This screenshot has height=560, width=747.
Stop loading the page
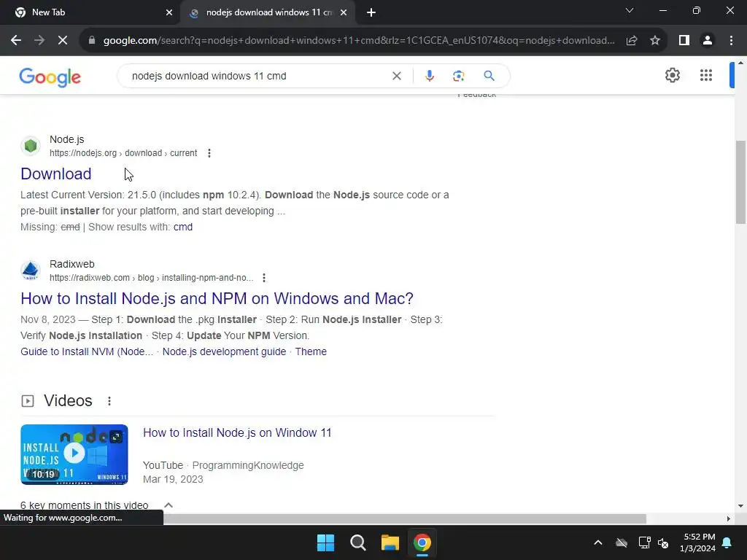tap(63, 41)
